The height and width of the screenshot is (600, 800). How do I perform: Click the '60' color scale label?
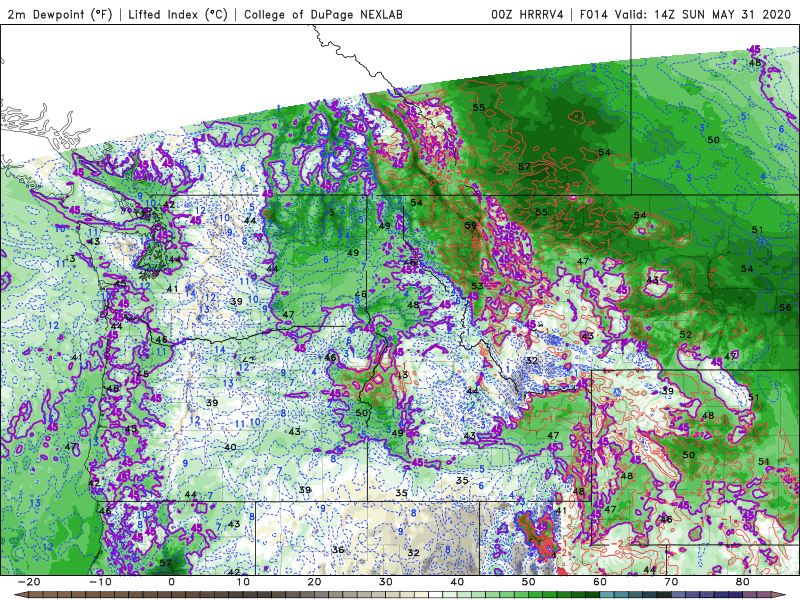pos(600,582)
